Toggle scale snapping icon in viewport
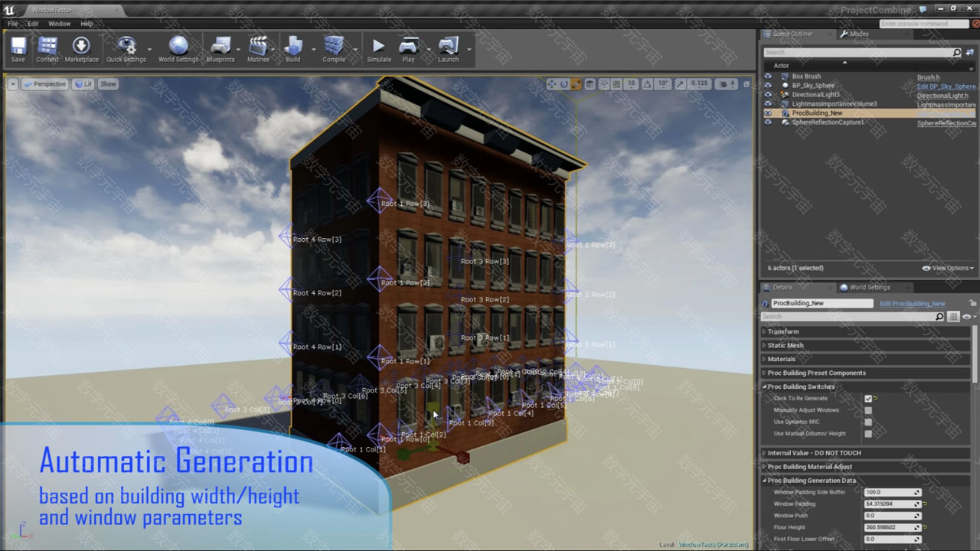Image resolution: width=980 pixels, height=551 pixels. 681,84
